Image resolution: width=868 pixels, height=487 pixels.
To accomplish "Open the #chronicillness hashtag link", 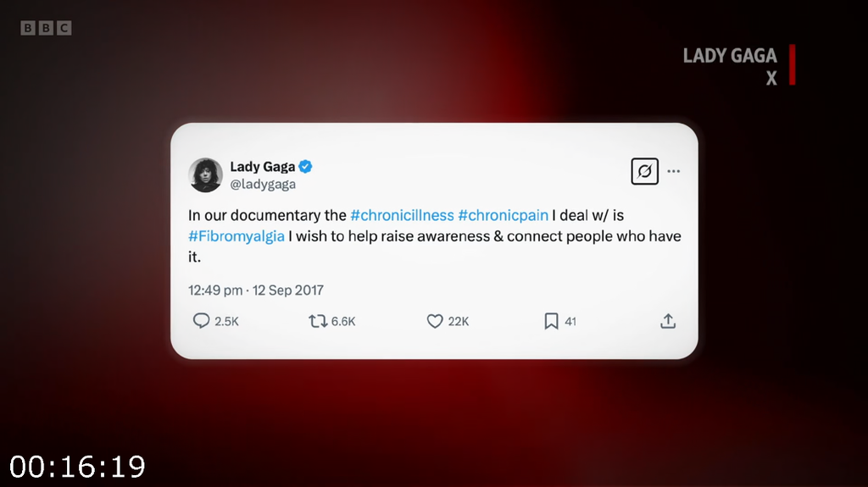I will (x=402, y=215).
